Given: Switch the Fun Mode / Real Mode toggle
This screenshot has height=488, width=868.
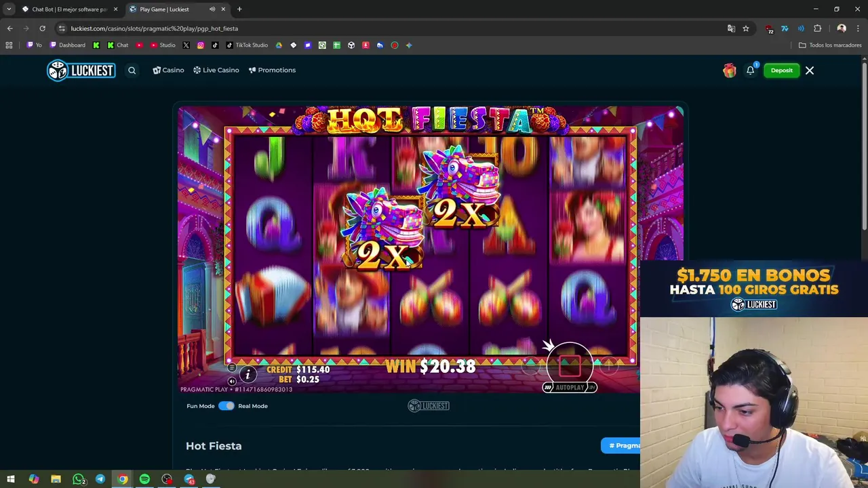Looking at the screenshot, I should [x=226, y=406].
